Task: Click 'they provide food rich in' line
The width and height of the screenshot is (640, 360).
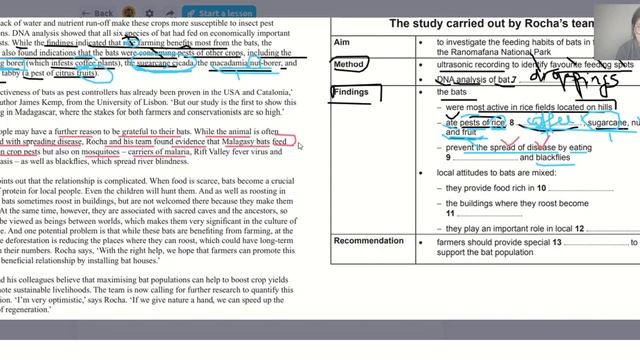Action: click(496, 188)
